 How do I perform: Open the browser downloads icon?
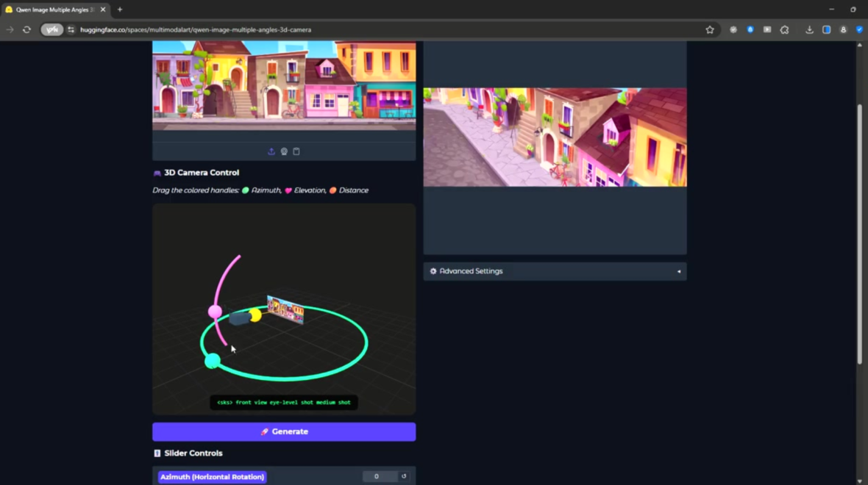809,30
